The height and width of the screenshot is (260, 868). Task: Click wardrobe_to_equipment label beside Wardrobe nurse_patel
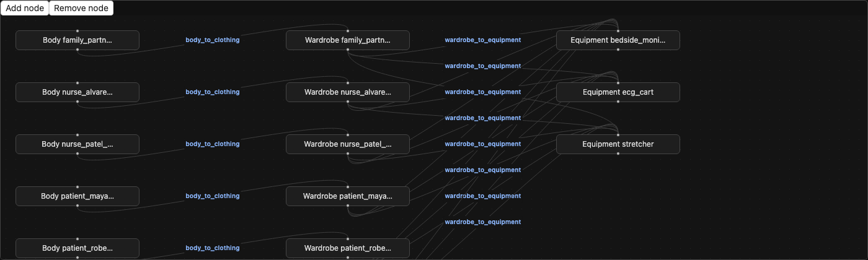483,144
